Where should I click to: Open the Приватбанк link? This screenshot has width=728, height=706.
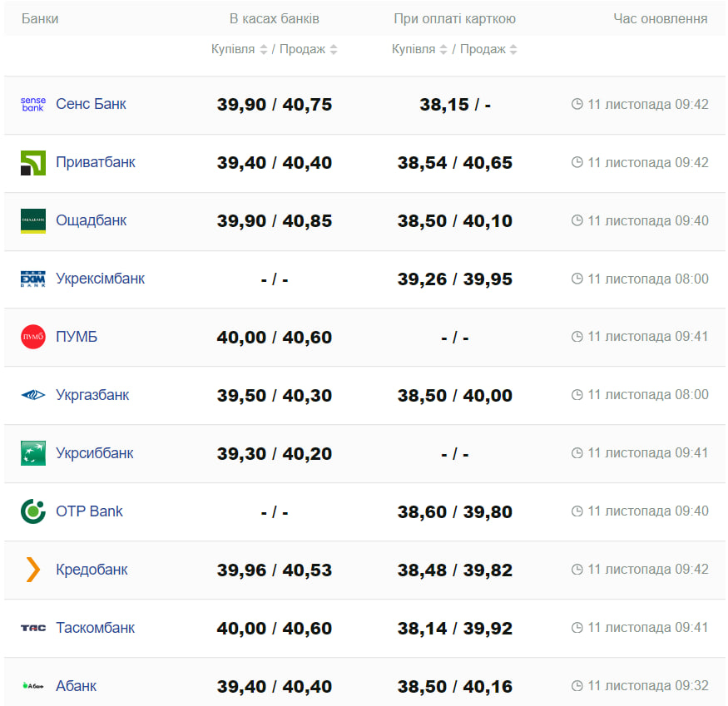tap(95, 162)
